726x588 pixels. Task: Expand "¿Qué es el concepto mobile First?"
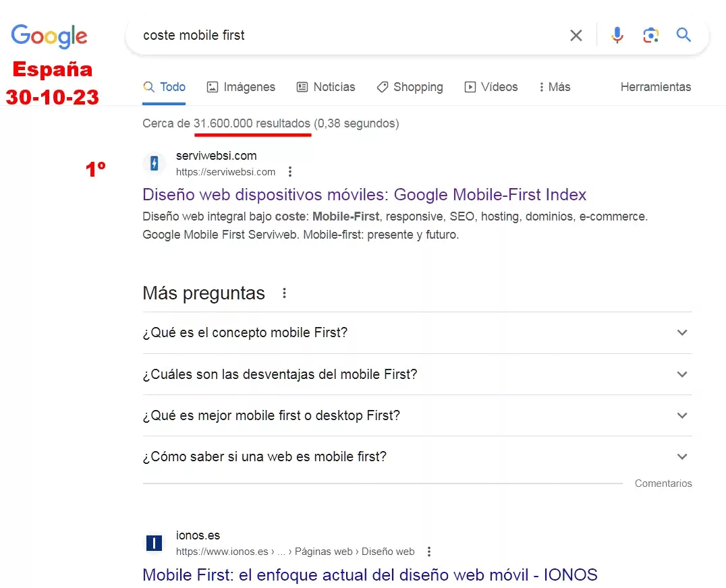point(682,332)
